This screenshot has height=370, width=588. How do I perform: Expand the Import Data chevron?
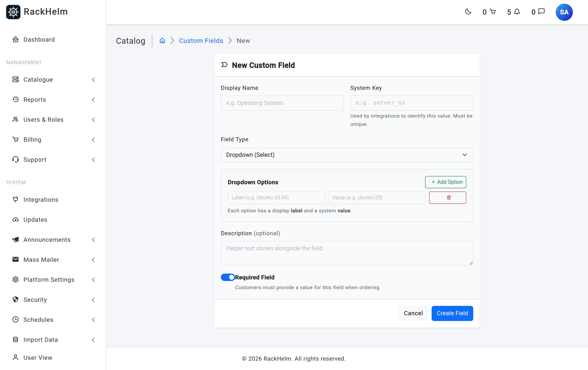tap(93, 340)
